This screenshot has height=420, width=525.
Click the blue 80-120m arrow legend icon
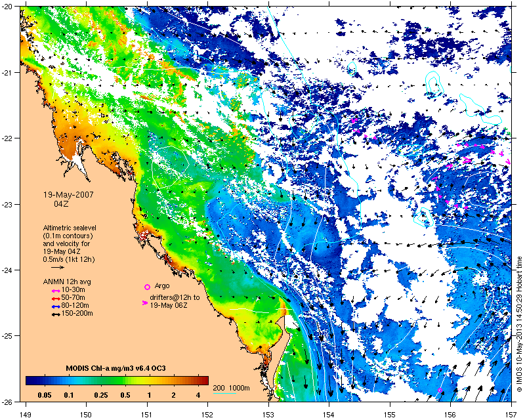[x=56, y=306]
